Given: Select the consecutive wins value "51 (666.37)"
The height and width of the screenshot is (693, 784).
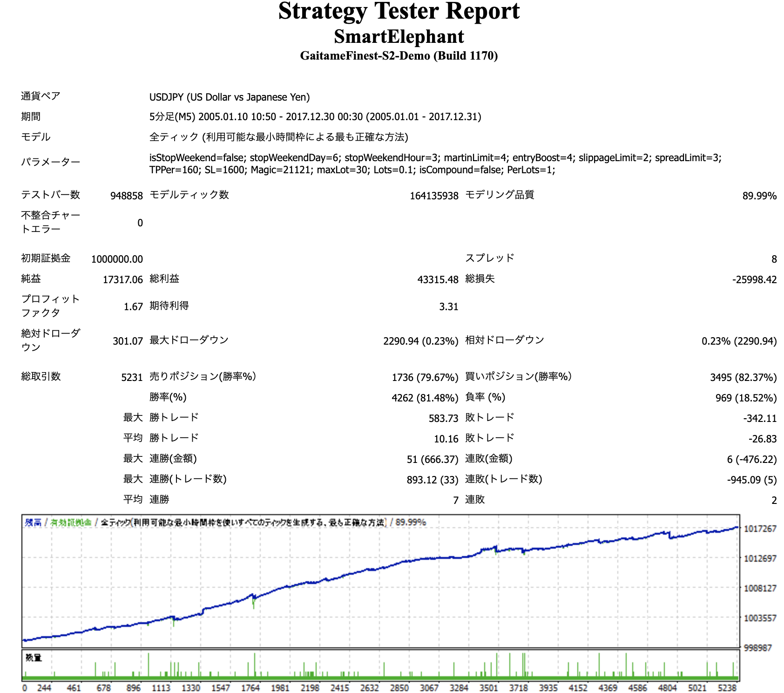Looking at the screenshot, I should [433, 459].
